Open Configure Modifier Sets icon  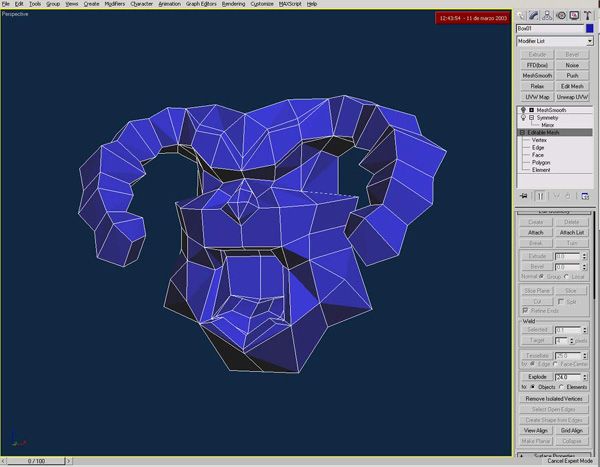pyautogui.click(x=585, y=196)
